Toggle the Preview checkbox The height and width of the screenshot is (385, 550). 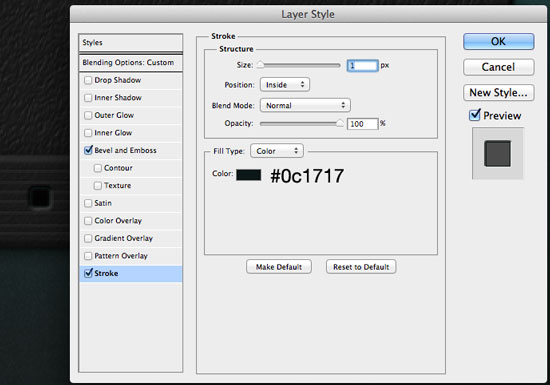pyautogui.click(x=474, y=115)
